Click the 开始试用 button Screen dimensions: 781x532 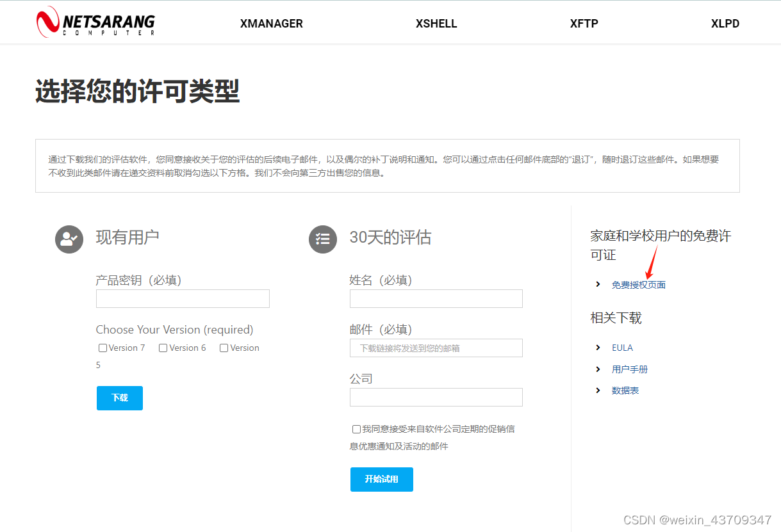[x=382, y=480]
